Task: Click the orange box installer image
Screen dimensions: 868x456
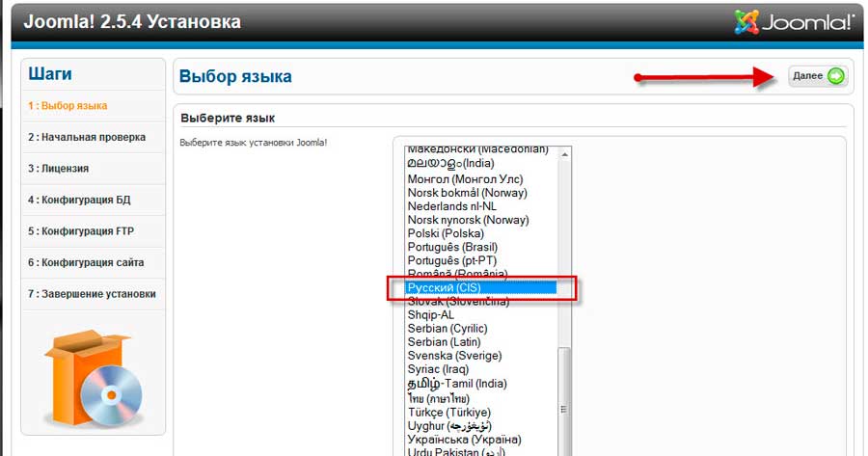Action: coord(93,379)
